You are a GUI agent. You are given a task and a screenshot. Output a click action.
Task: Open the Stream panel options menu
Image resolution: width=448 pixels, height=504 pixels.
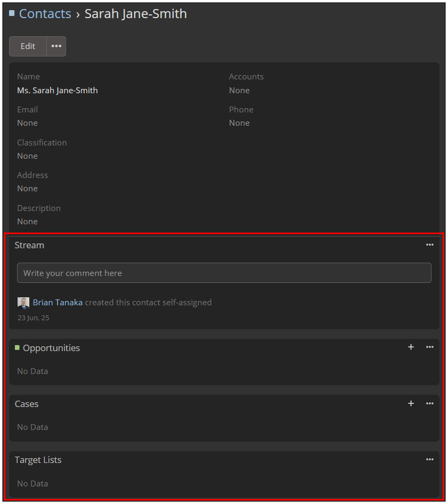coord(430,245)
